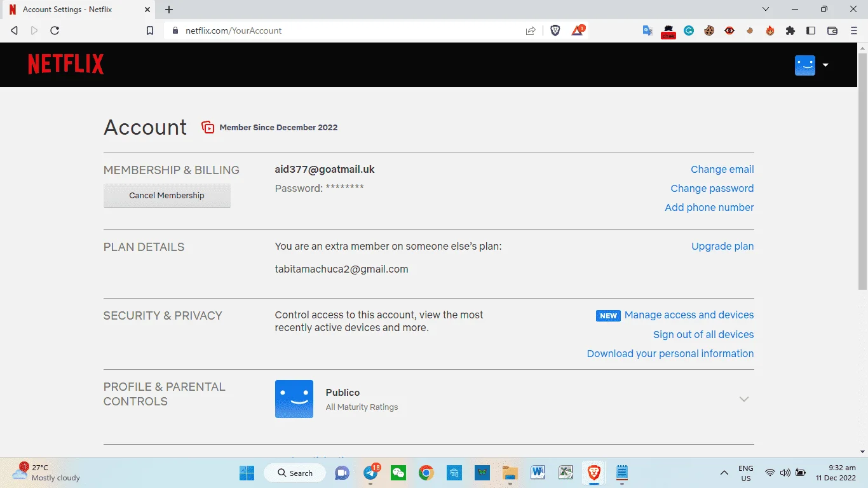Open the cookie extension icon
Screen dimensions: 868x488
(709, 30)
